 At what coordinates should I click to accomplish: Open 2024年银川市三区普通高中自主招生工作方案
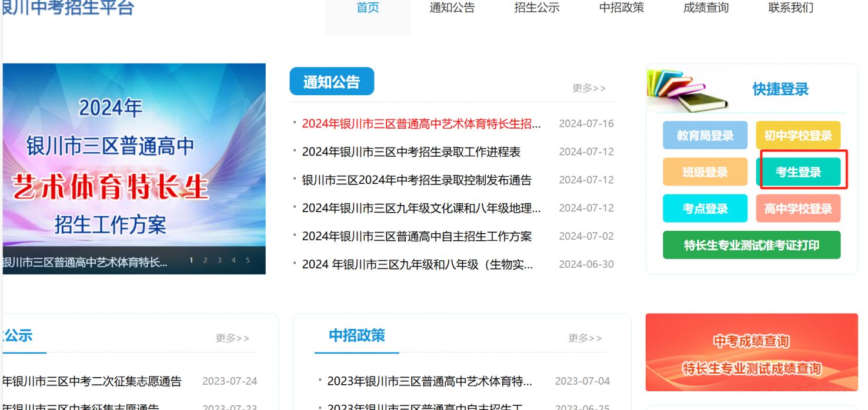(416, 236)
